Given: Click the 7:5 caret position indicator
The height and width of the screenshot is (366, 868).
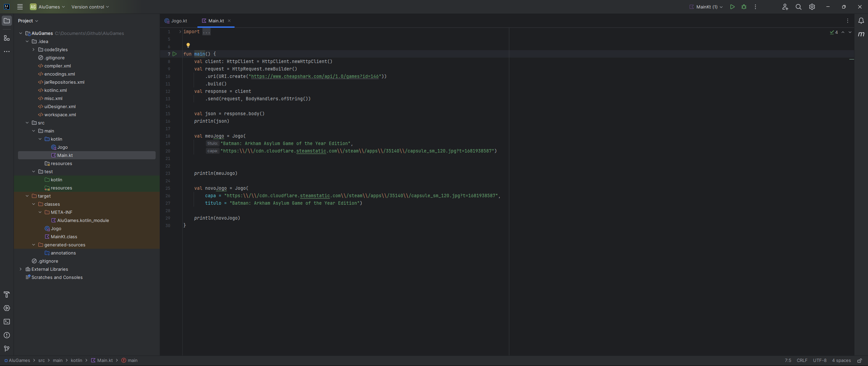Looking at the screenshot, I should [788, 361].
